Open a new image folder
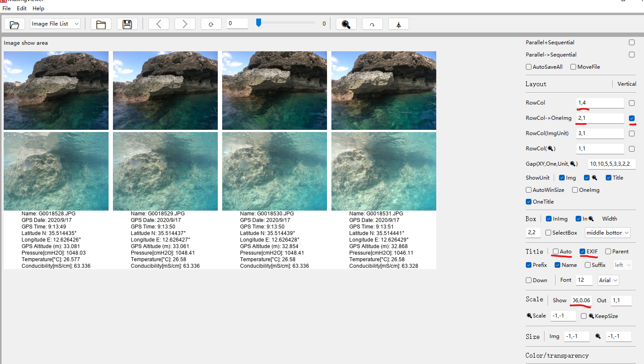The width and height of the screenshot is (644, 364). point(14,24)
